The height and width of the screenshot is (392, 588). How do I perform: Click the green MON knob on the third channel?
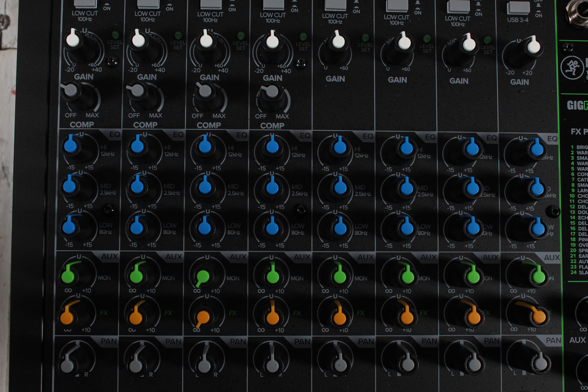[x=203, y=277]
